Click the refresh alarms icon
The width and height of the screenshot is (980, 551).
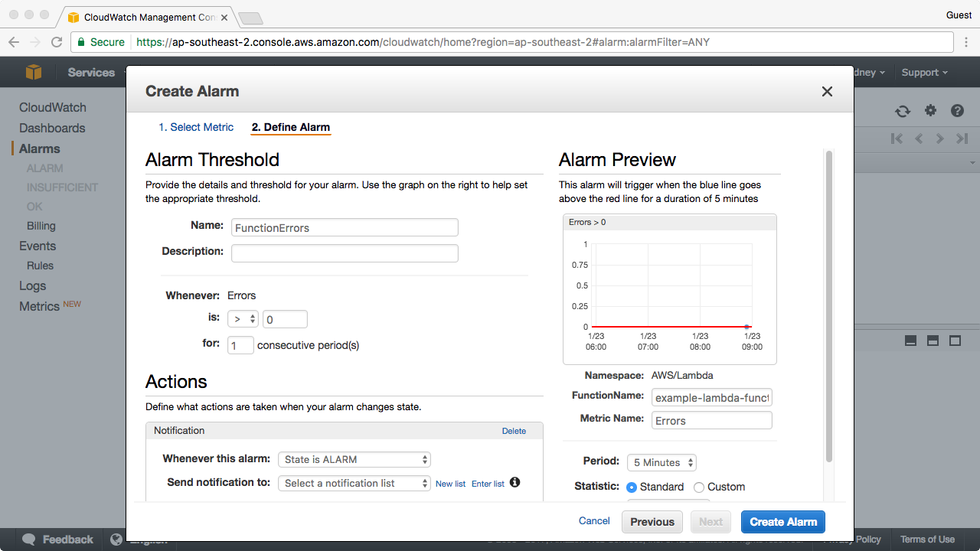903,111
